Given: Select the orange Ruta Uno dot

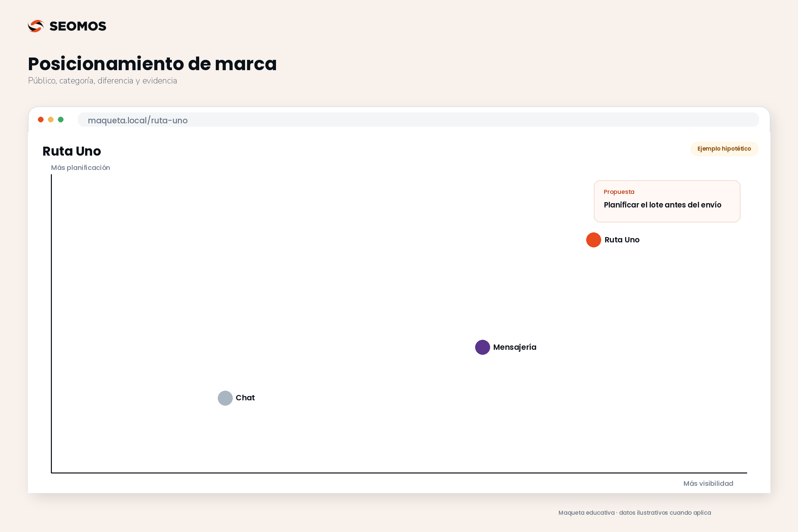Looking at the screenshot, I should point(594,240).
